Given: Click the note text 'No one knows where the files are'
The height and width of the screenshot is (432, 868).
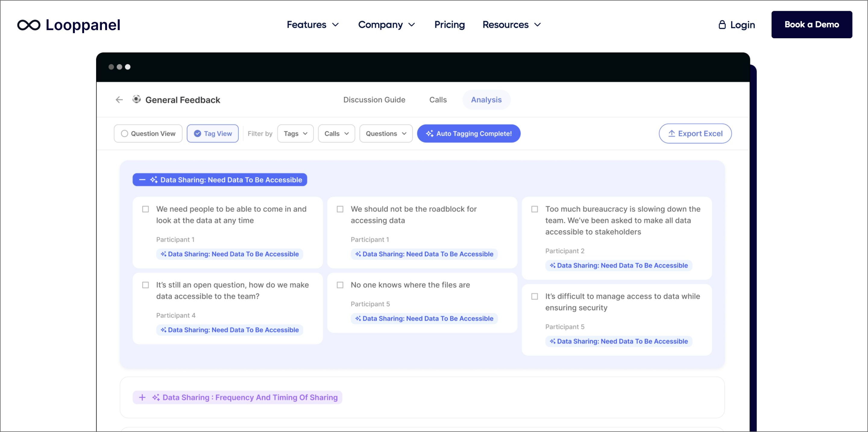Looking at the screenshot, I should coord(410,285).
